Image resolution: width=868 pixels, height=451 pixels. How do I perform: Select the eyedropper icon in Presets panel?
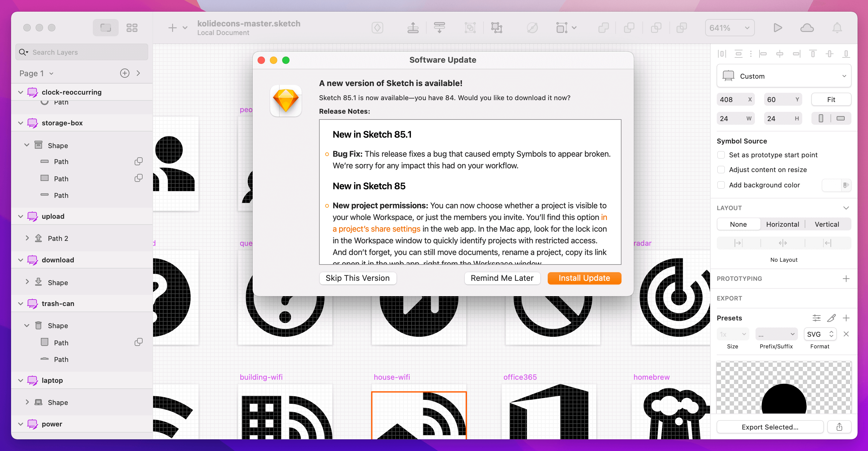click(832, 318)
